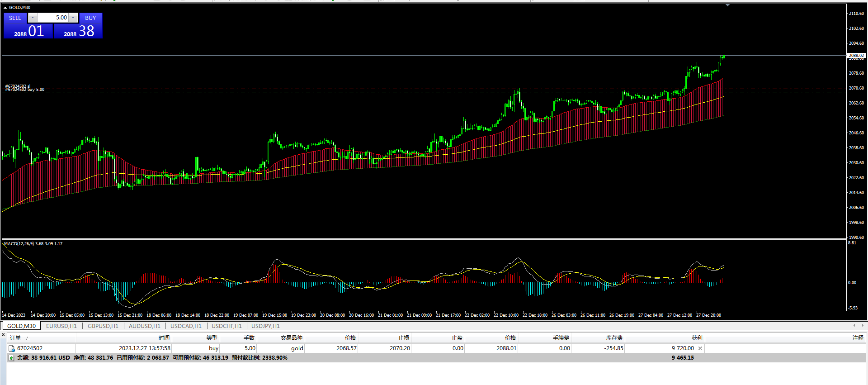
Task: Click the current price label 2088.02 on axis
Action: point(856,56)
